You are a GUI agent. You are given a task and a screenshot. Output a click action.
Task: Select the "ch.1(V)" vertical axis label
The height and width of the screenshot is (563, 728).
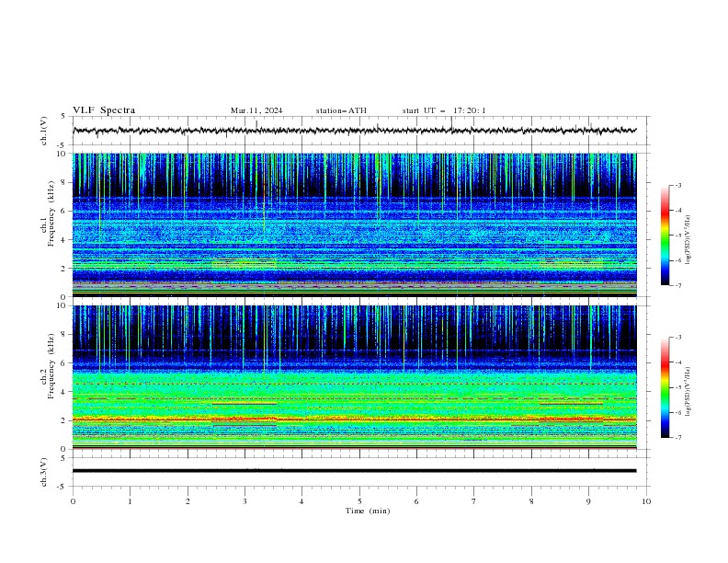click(44, 131)
